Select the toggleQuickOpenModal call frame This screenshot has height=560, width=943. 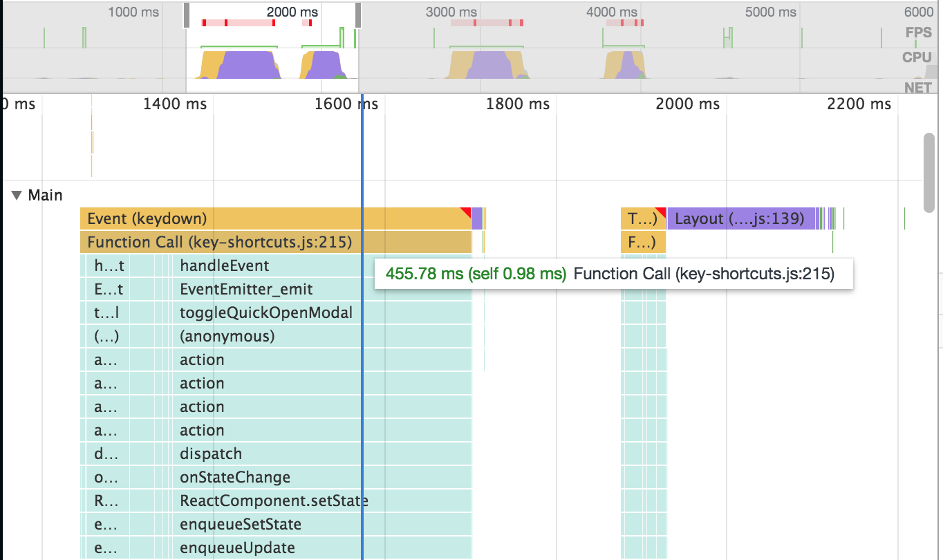tap(321, 312)
